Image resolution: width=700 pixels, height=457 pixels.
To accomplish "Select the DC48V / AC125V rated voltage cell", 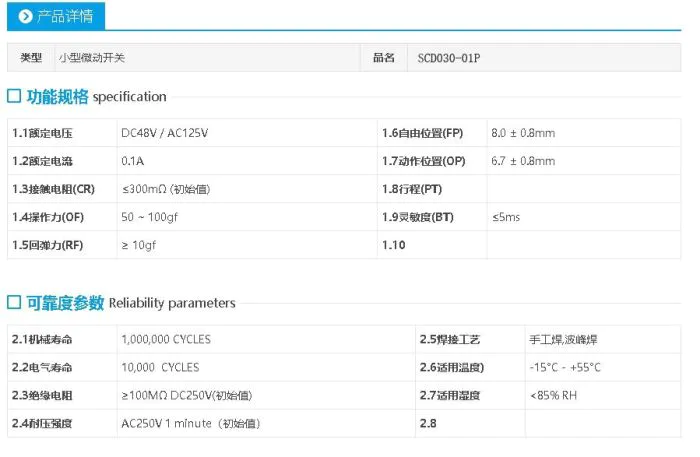I will pos(164,133).
